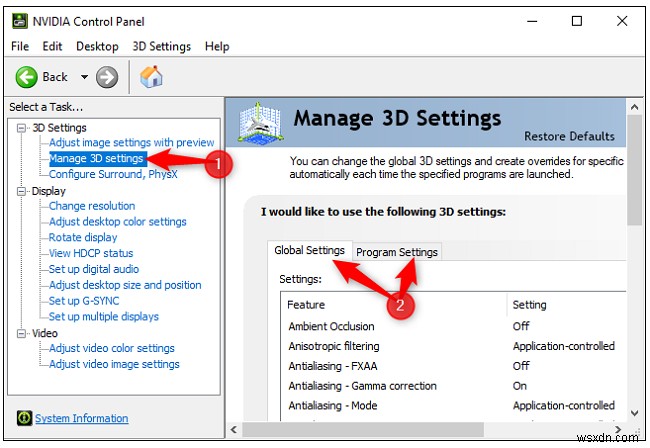Click the NVIDIA logo in the title bar
The image size is (650, 448).
(19, 21)
